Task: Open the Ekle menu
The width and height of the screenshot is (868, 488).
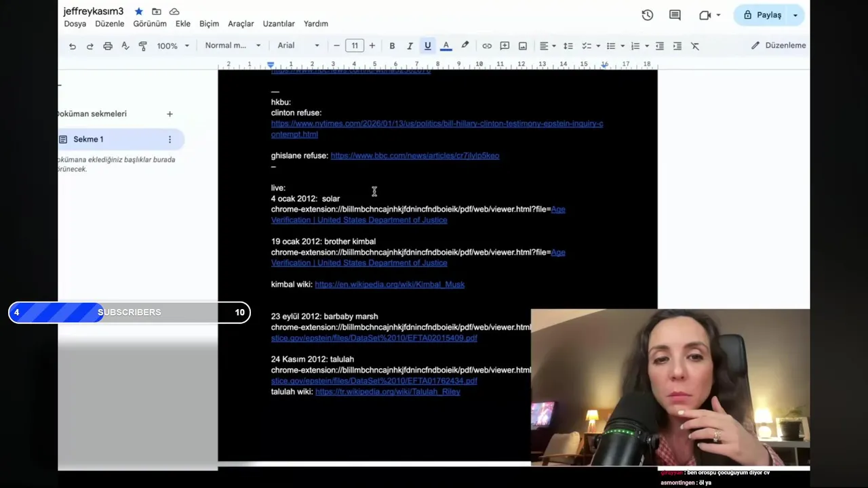Action: coord(183,24)
